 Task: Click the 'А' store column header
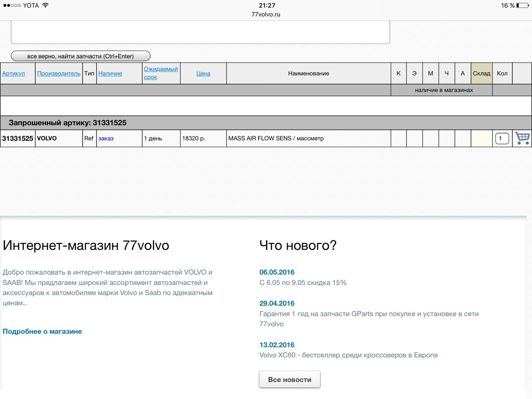click(x=463, y=73)
